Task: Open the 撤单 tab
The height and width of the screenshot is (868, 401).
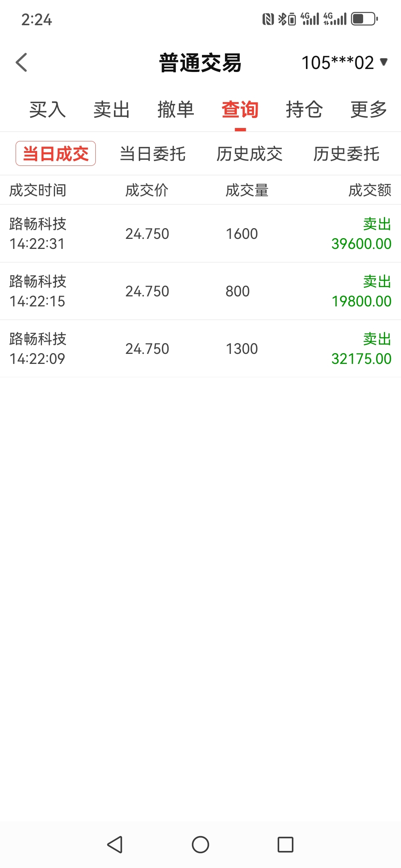Action: click(176, 110)
